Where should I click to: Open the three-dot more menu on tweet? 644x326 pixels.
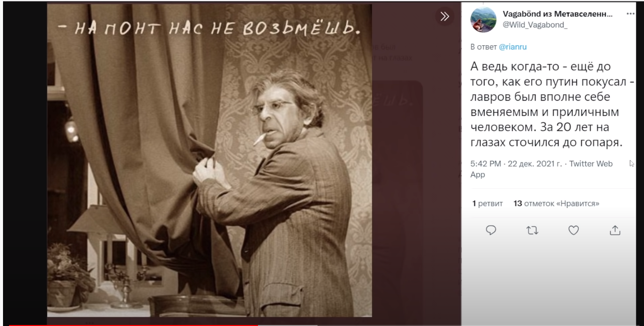click(630, 15)
